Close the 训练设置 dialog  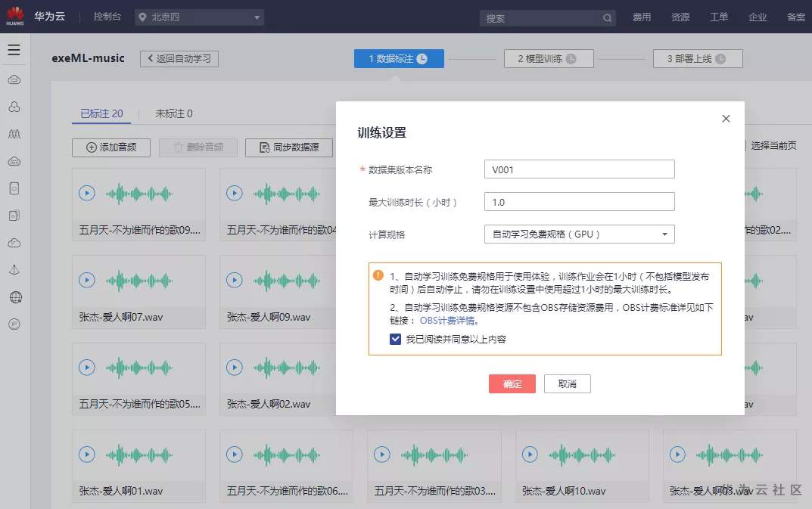726,119
